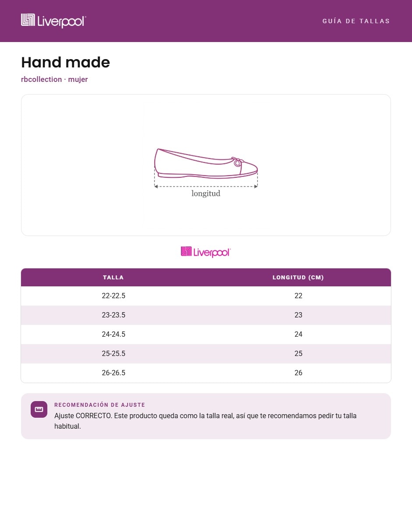Image resolution: width=412 pixels, height=532 pixels.
Task: Click the 'longitud' label under the shoe
Action: [x=206, y=193]
